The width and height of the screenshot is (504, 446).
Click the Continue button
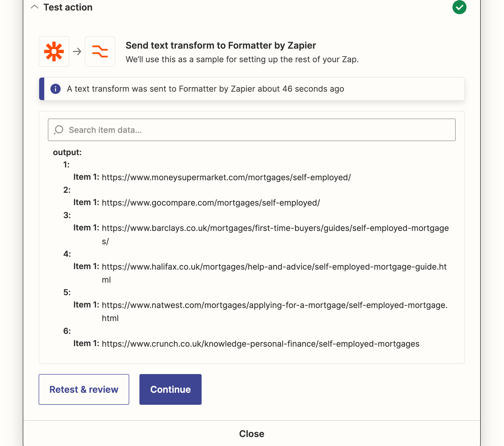pyautogui.click(x=170, y=389)
